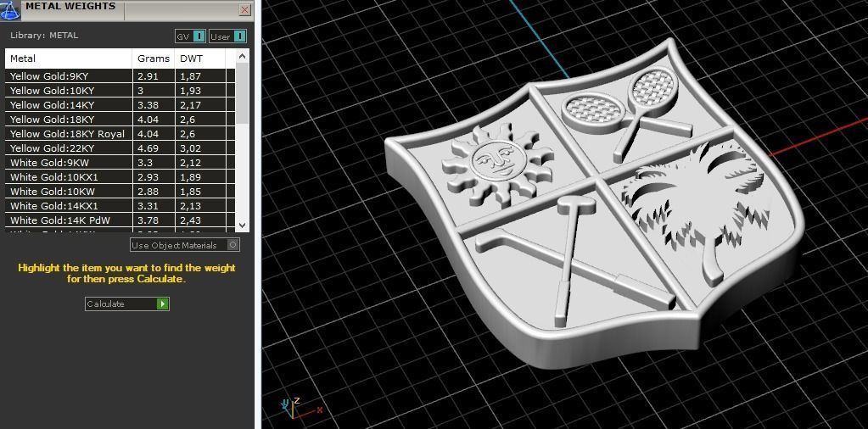Screen dimensions: 868x429
Task: Select White Gold:10KX1 row
Action: tap(120, 177)
